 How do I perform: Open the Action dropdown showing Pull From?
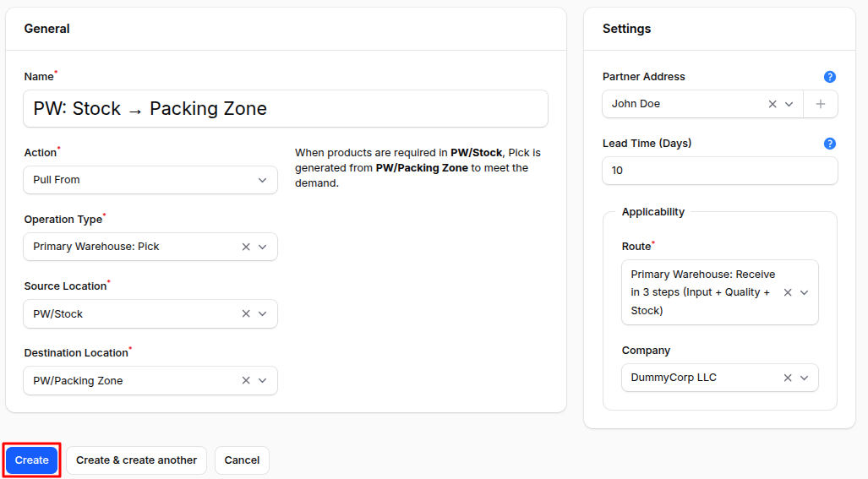pyautogui.click(x=262, y=180)
